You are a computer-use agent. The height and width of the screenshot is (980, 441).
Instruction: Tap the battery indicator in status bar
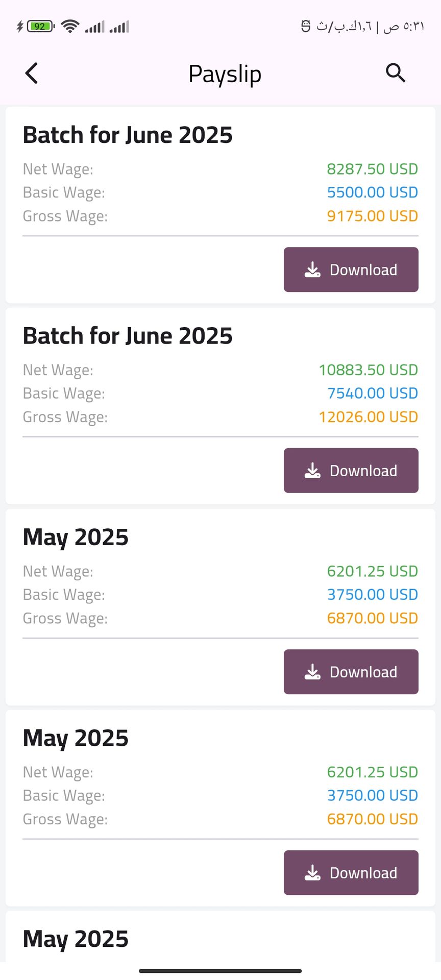click(x=40, y=26)
